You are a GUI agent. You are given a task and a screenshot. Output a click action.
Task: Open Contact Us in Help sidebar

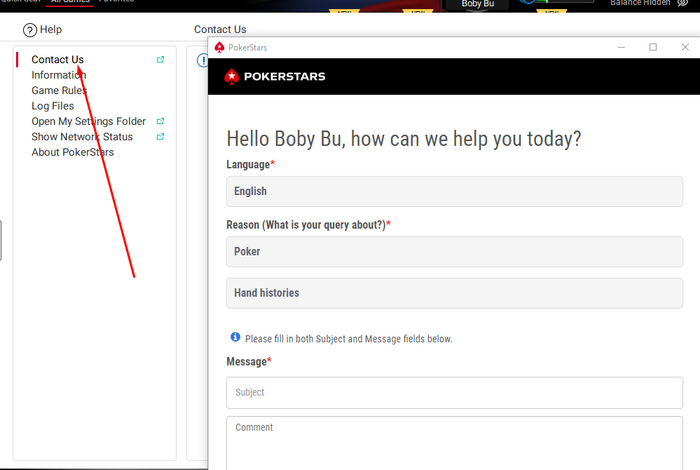pyautogui.click(x=58, y=59)
